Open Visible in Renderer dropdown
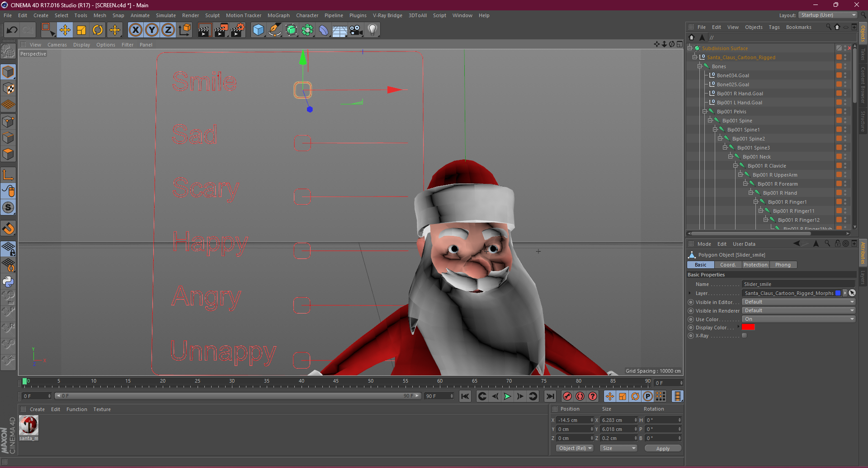Screen dimensions: 868x468 click(x=799, y=310)
